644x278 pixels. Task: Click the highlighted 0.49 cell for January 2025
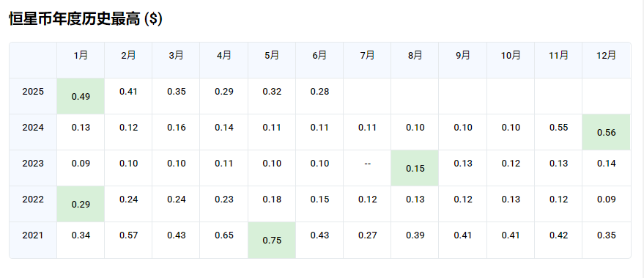81,96
